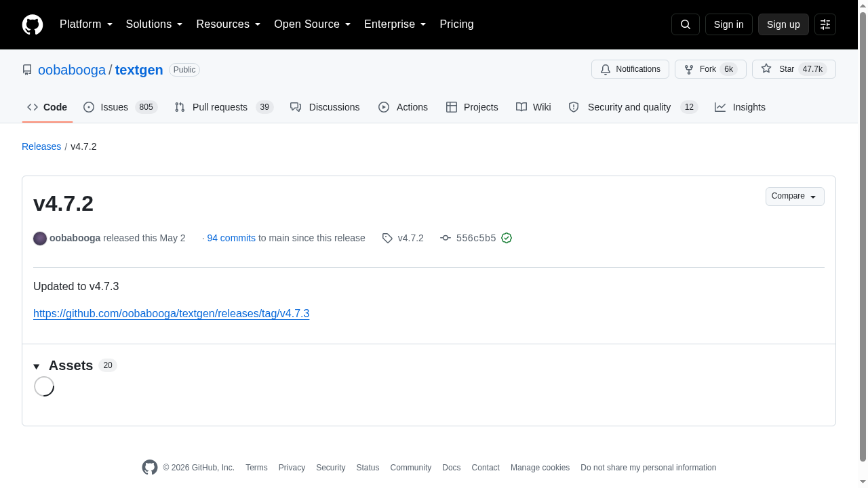Open the 94 commits link

tap(231, 238)
